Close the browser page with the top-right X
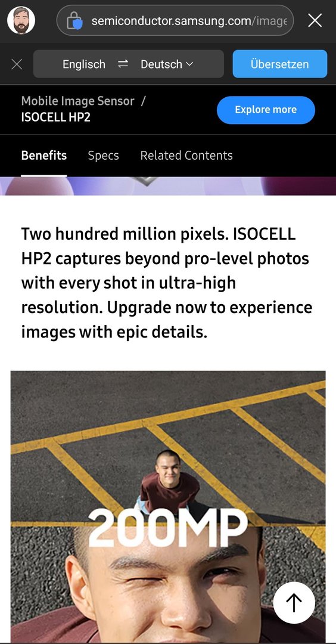Image resolution: width=336 pixels, height=644 pixels. [315, 20]
